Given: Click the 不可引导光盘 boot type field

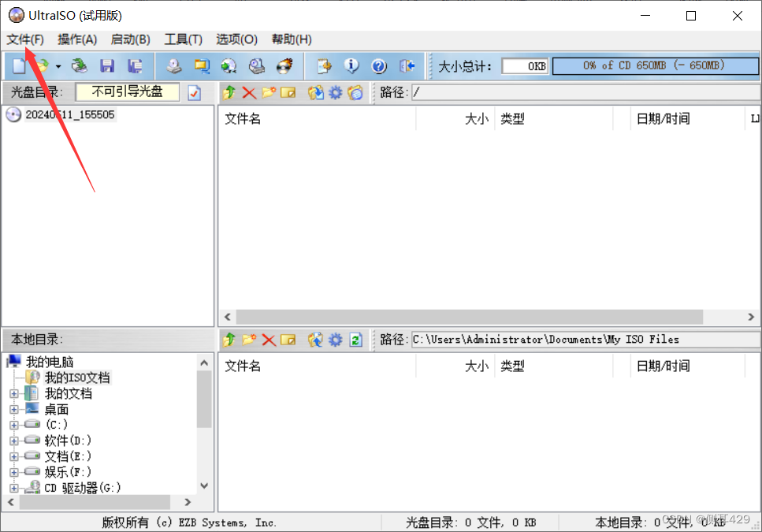Looking at the screenshot, I should pyautogui.click(x=128, y=92).
